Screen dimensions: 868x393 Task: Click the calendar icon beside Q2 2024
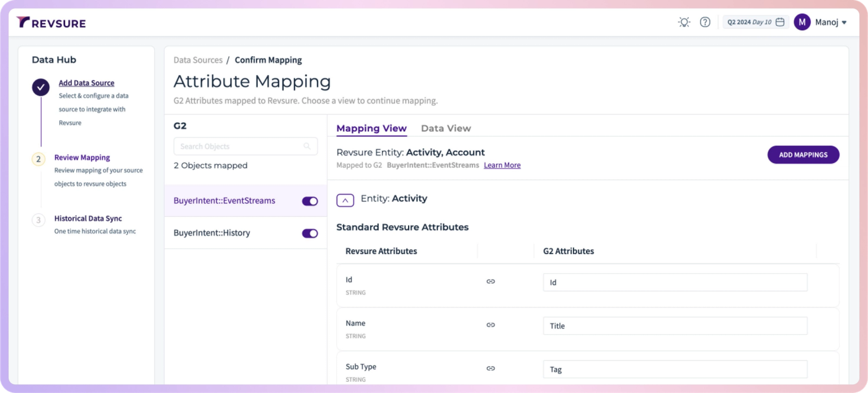pyautogui.click(x=780, y=22)
